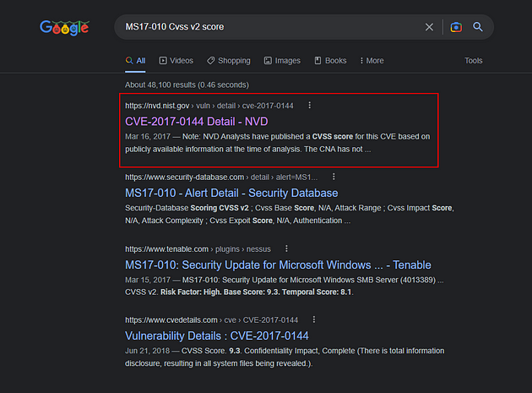Viewport: 532px width, 393px height.
Task: Click the tenable.com plugins nessus breadcrumb
Action: coord(198,249)
